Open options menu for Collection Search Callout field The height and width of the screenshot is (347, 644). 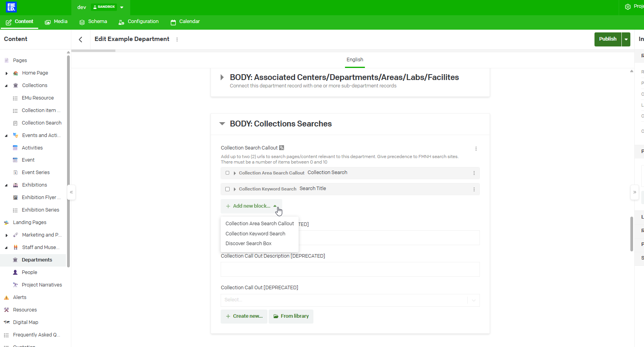476,149
